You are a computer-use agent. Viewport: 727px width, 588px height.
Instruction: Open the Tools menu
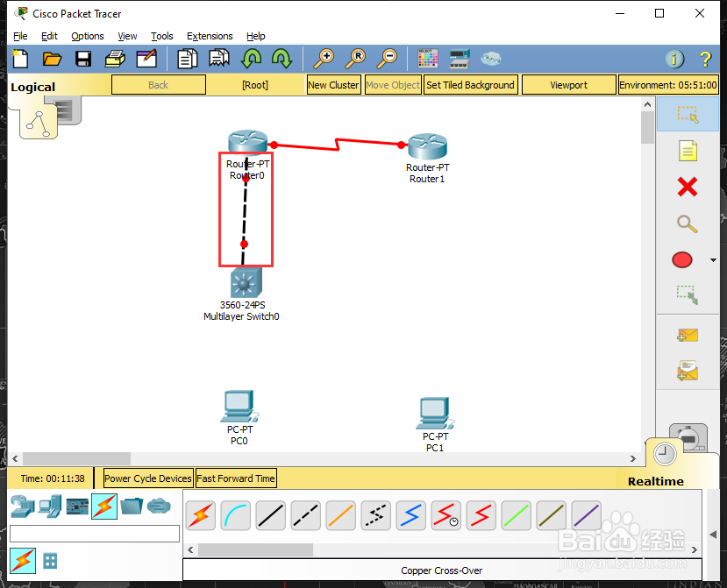pos(162,36)
